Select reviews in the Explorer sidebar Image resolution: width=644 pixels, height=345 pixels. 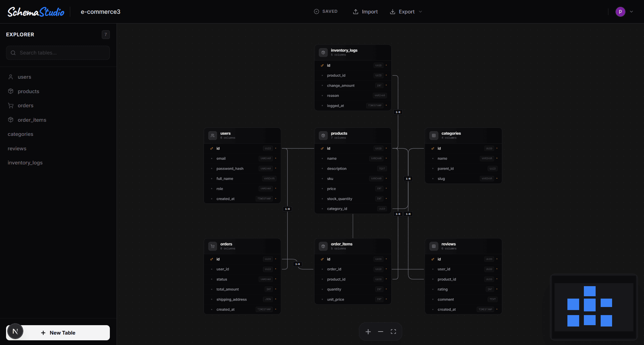[x=17, y=148]
